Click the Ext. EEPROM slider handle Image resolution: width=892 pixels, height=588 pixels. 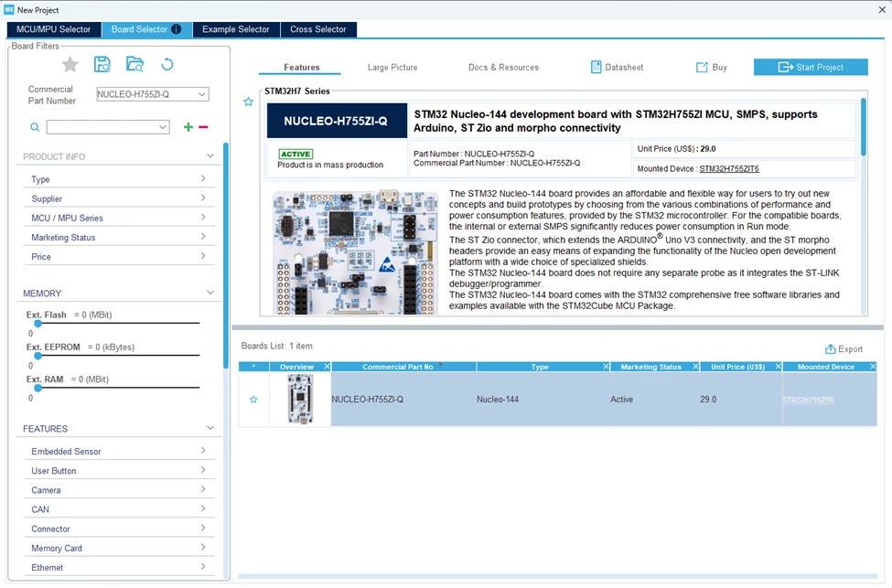pos(38,356)
